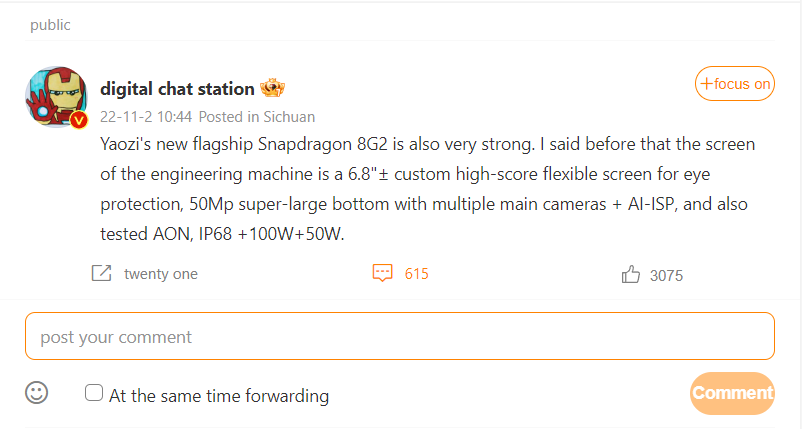Follow the user with '+focus on' button

(735, 84)
